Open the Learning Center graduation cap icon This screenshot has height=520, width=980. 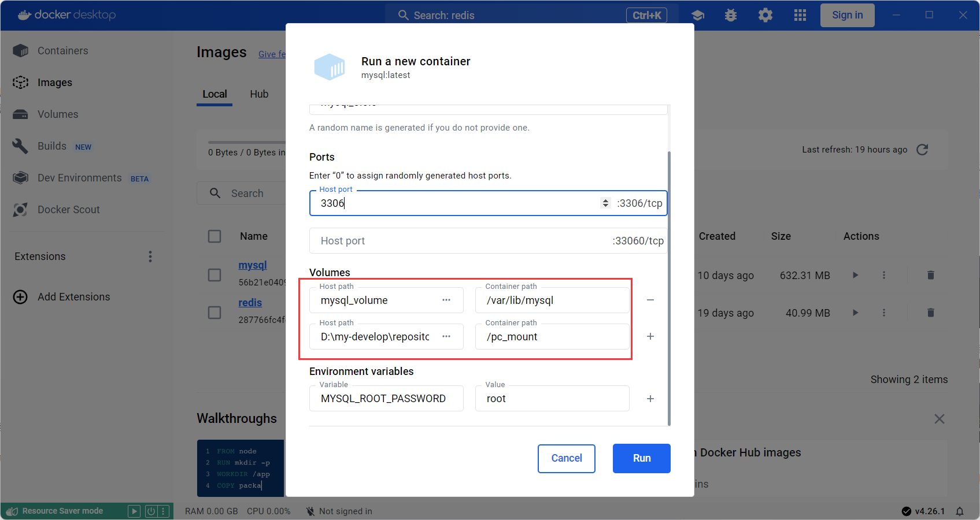point(698,15)
